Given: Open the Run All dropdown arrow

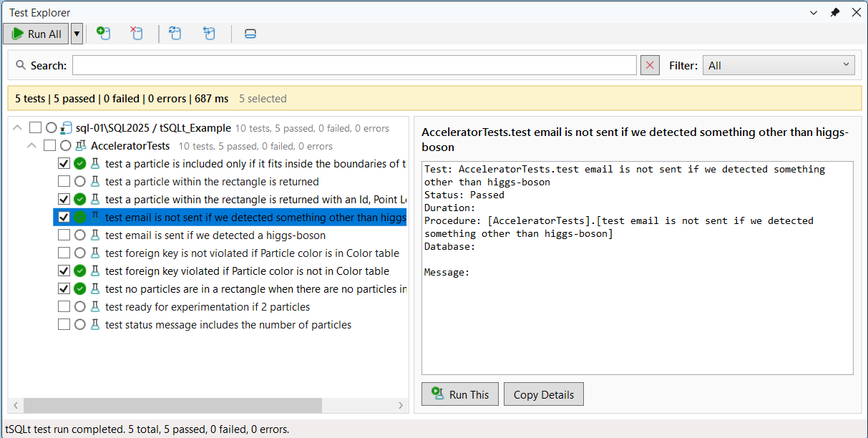Looking at the screenshot, I should (77, 34).
